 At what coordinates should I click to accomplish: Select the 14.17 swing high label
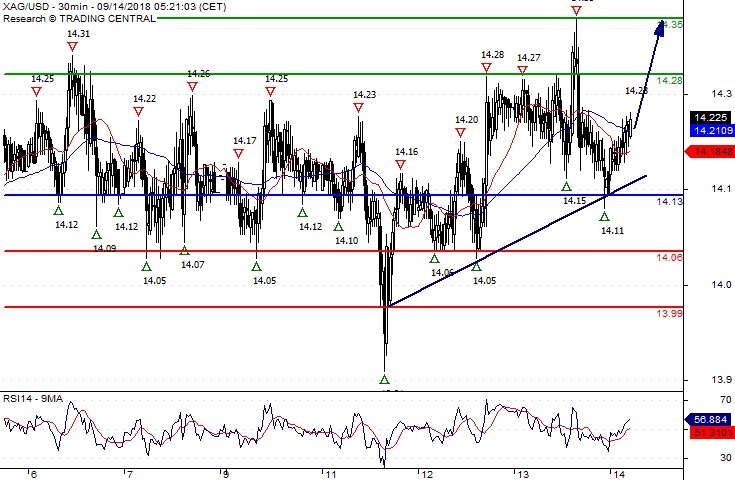tap(245, 141)
